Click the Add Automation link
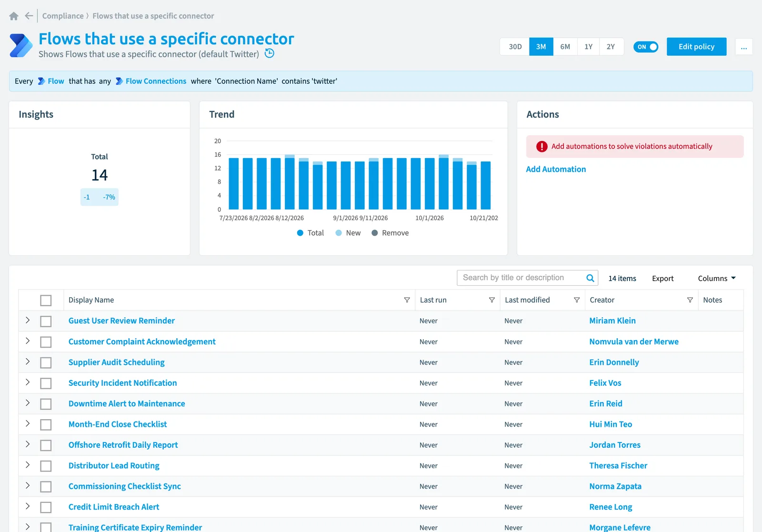The width and height of the screenshot is (762, 532). (556, 169)
